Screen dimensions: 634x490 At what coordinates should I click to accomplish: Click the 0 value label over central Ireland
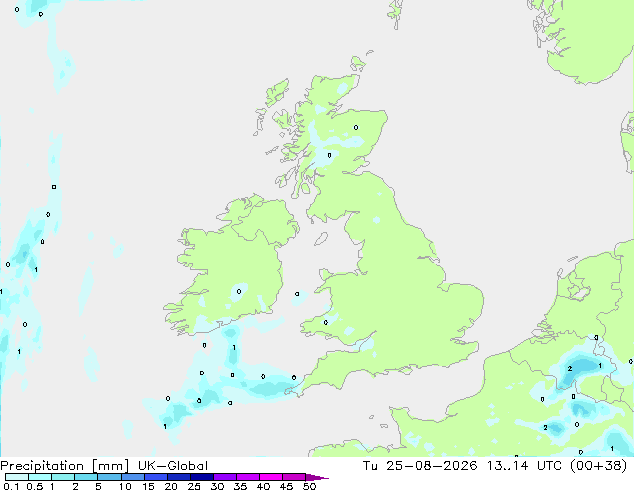(x=239, y=291)
